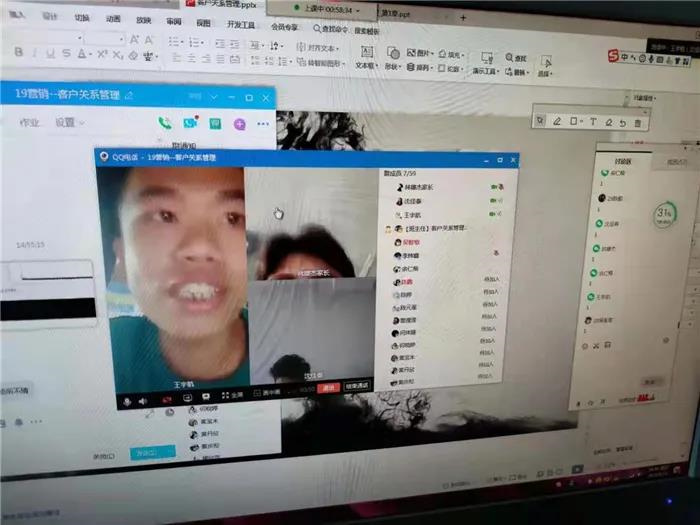Click the trash icon in annotation toolbar

tap(638, 122)
